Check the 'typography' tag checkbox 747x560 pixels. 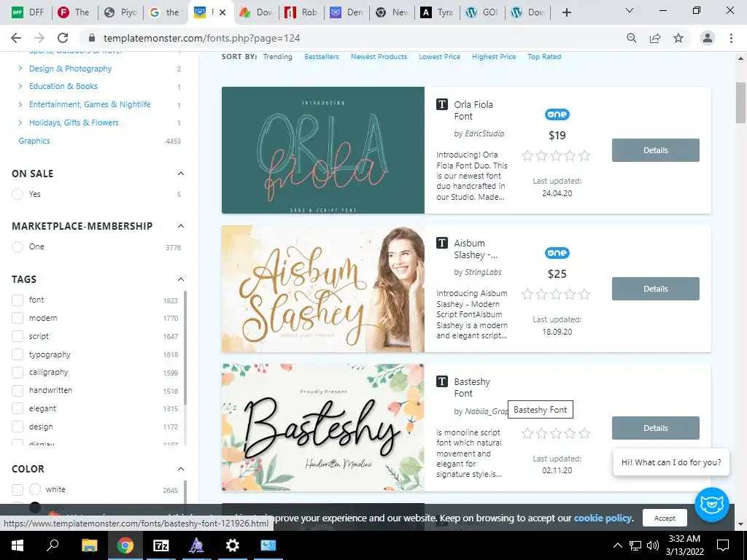[18, 354]
